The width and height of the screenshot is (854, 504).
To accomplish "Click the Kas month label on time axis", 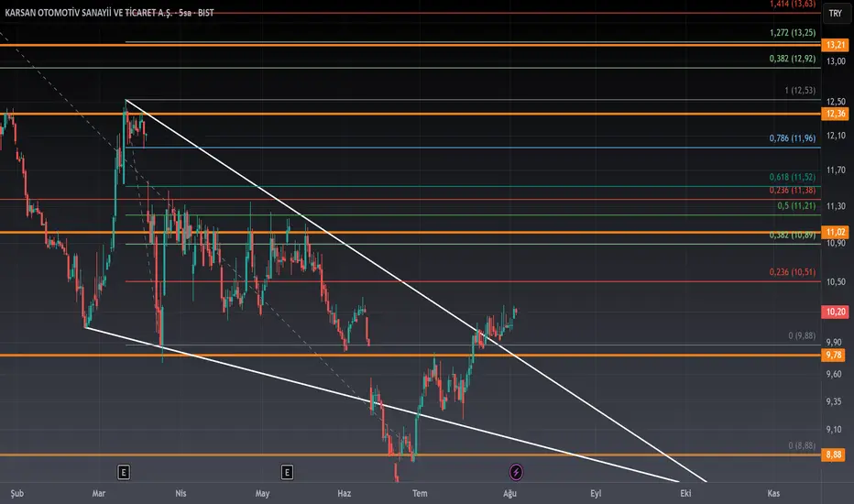I will click(773, 494).
